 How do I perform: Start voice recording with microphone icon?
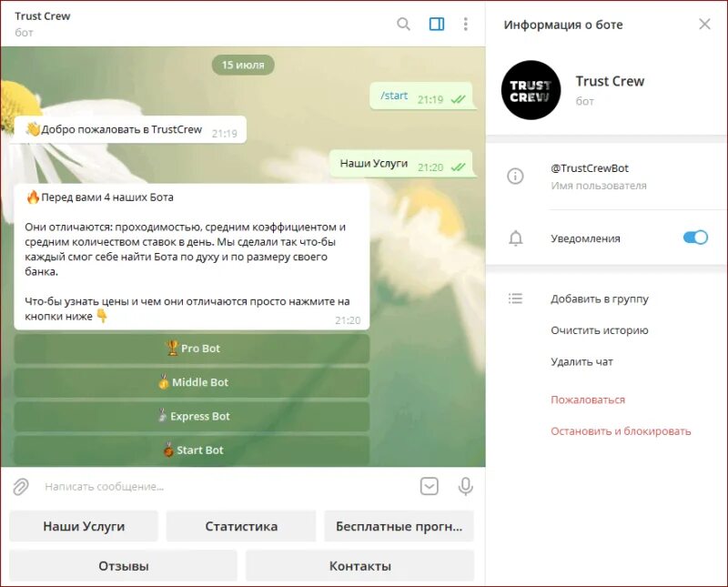(x=465, y=486)
